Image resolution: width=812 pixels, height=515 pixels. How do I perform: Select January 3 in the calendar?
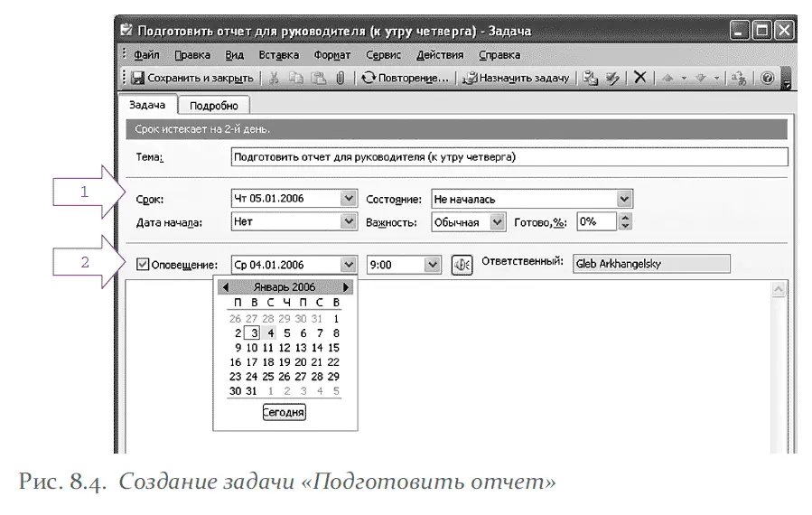tap(253, 333)
